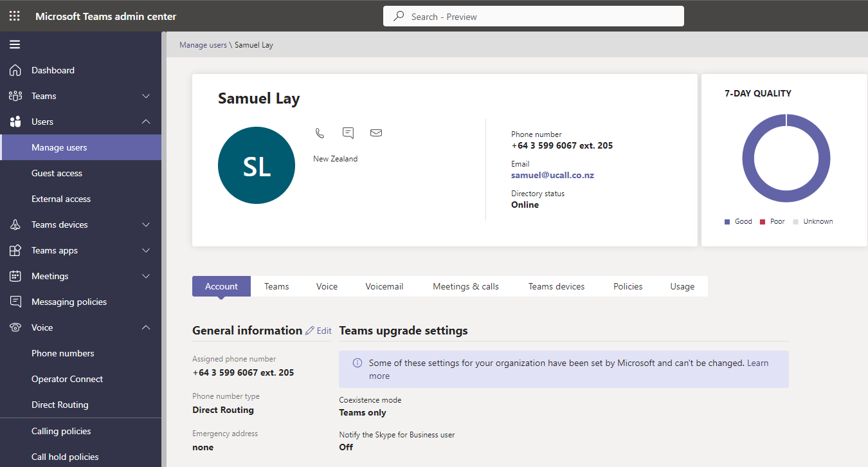Screen dimensions: 868x467
Task: Collapse the Users menu chevron
Action: tap(146, 122)
